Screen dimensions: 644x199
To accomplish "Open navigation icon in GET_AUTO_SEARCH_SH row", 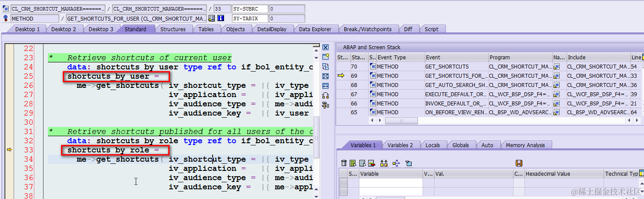I will 557,85.
